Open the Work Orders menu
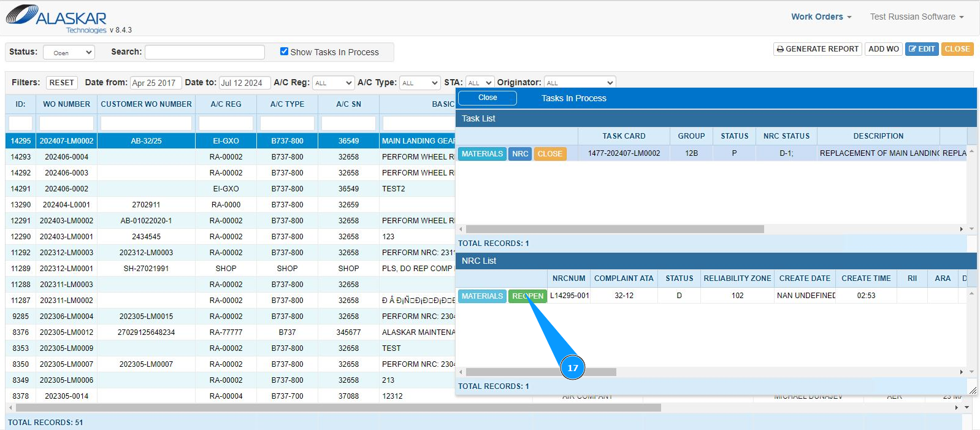Screen dimensions: 980x430 tap(821, 17)
